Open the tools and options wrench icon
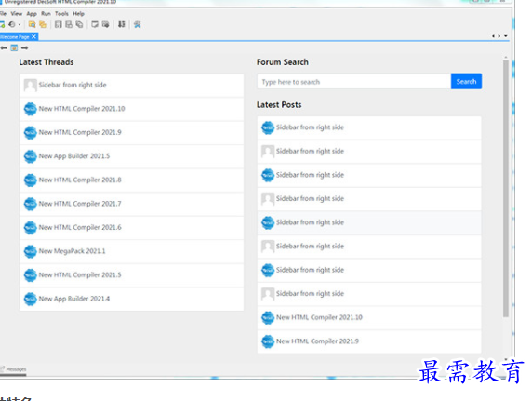The image size is (532, 401). [137, 24]
